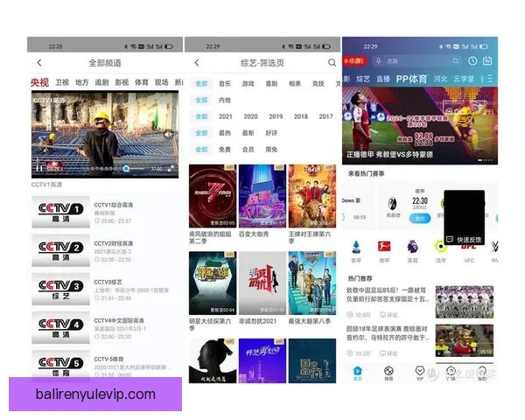The image size is (525, 420).
Task: Select the 央视 channel tab
Action: [x=39, y=82]
